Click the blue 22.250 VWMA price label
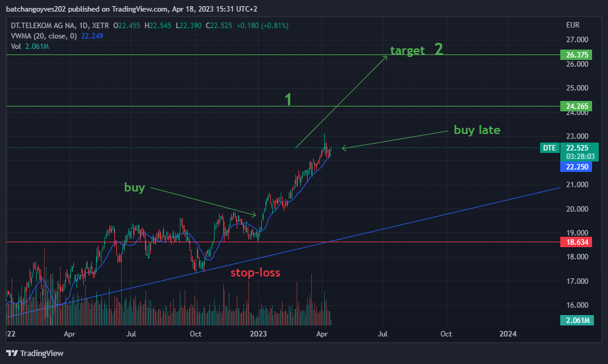Screen dimensions: 608x364 coord(576,166)
